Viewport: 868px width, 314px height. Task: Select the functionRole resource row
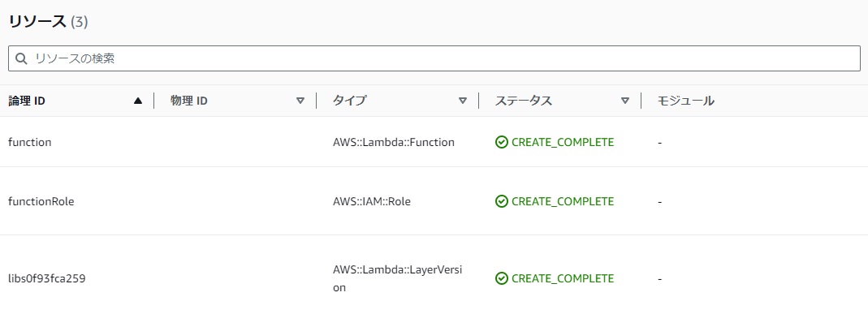coord(434,201)
